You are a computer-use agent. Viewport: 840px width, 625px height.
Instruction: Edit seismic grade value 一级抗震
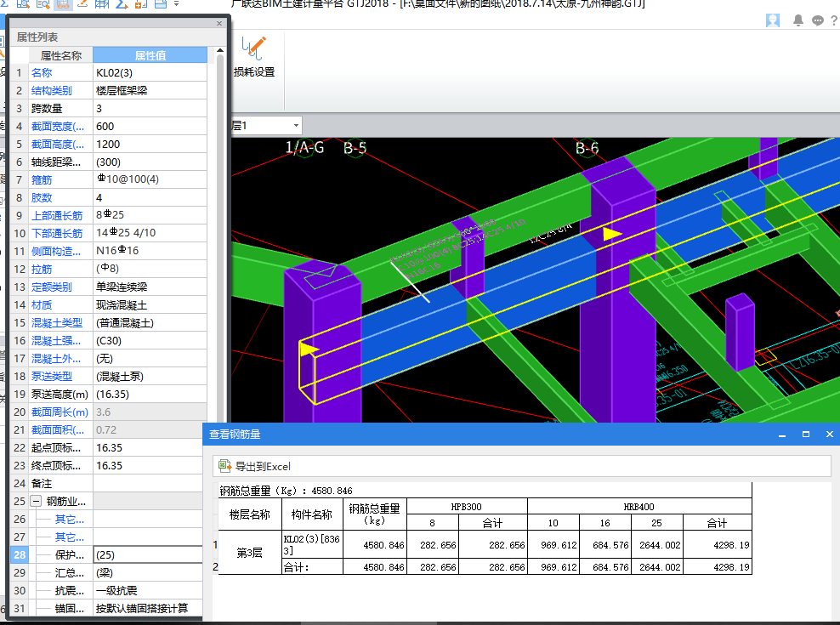pyautogui.click(x=149, y=591)
